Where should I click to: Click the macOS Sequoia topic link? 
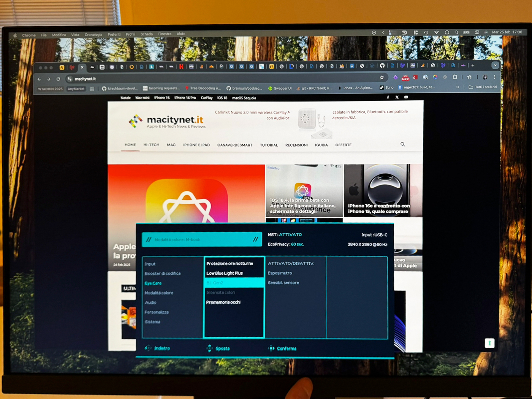click(244, 98)
